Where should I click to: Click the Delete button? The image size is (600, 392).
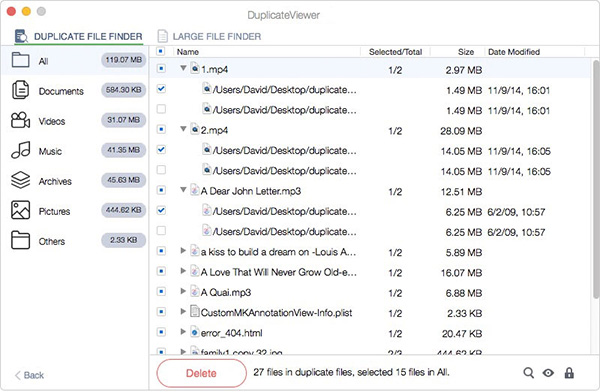coord(201,373)
